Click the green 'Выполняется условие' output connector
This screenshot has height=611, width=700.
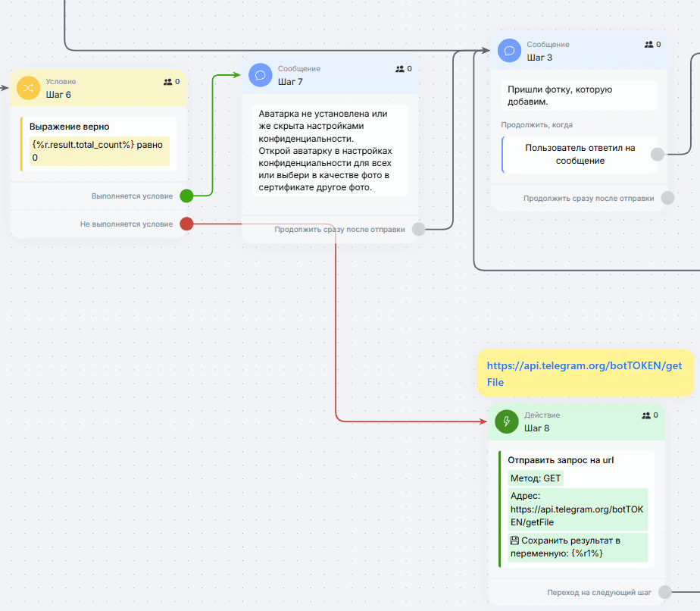186,196
